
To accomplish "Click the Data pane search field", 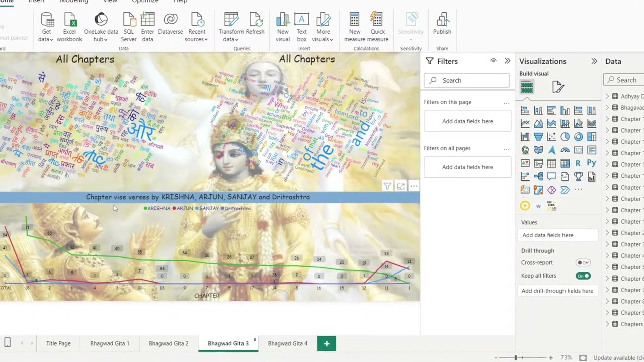I will (x=624, y=80).
